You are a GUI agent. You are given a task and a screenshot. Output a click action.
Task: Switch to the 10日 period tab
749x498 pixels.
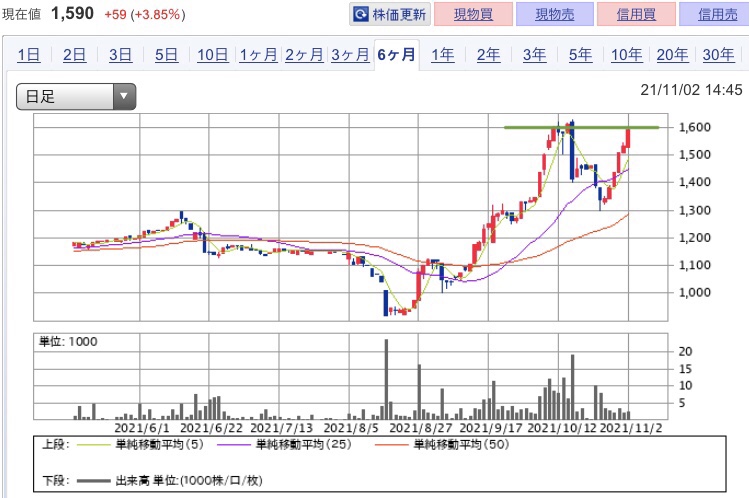[213, 55]
